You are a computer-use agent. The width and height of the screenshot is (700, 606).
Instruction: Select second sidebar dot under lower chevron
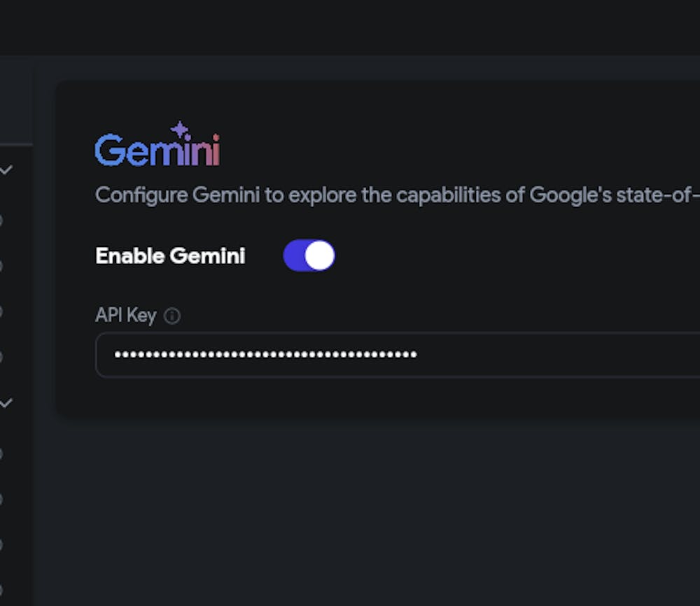click(1, 499)
